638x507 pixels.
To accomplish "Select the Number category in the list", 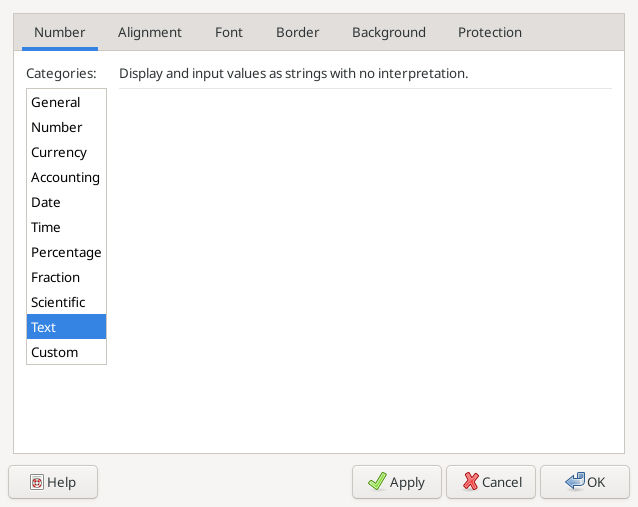I will 66,127.
